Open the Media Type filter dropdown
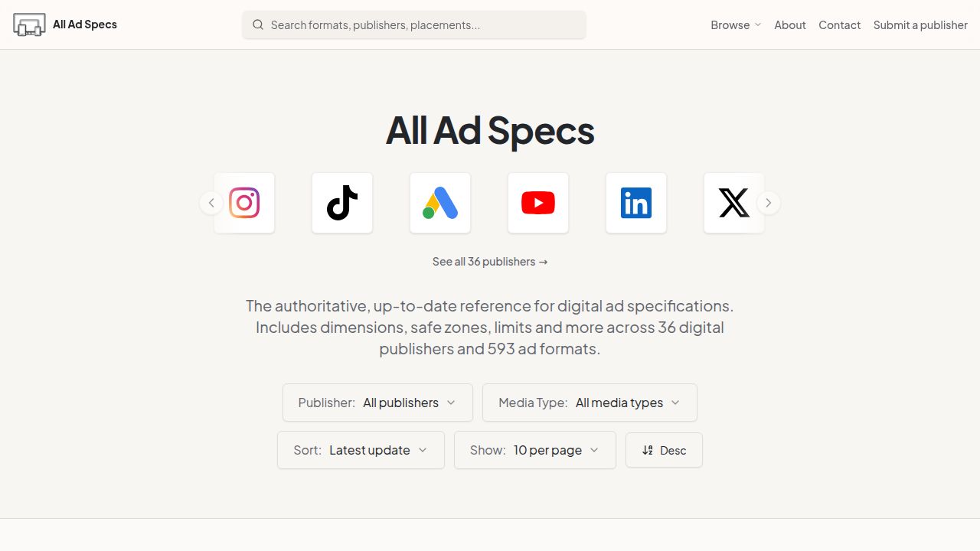Viewport: 980px width, 551px height. 590,403
